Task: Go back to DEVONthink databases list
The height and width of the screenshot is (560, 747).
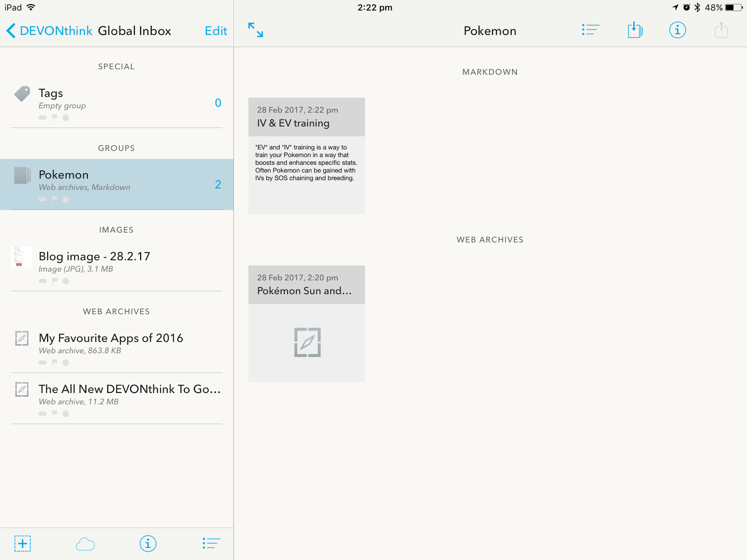Action: pos(49,31)
